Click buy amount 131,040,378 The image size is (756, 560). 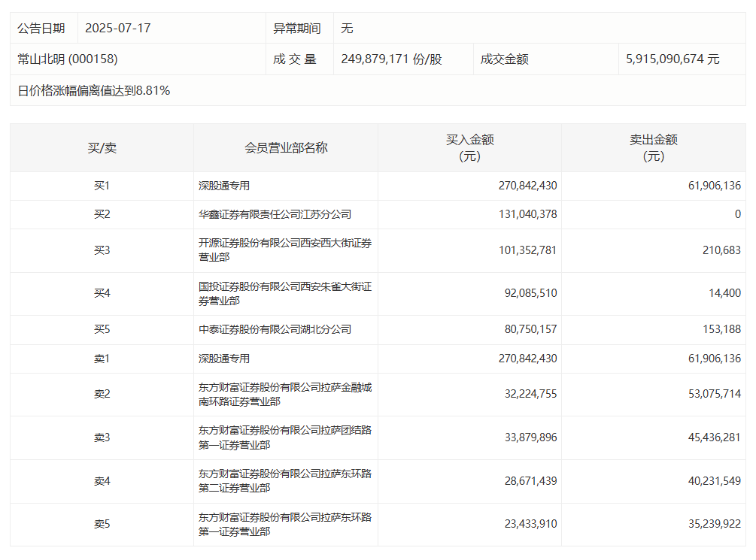click(x=527, y=214)
